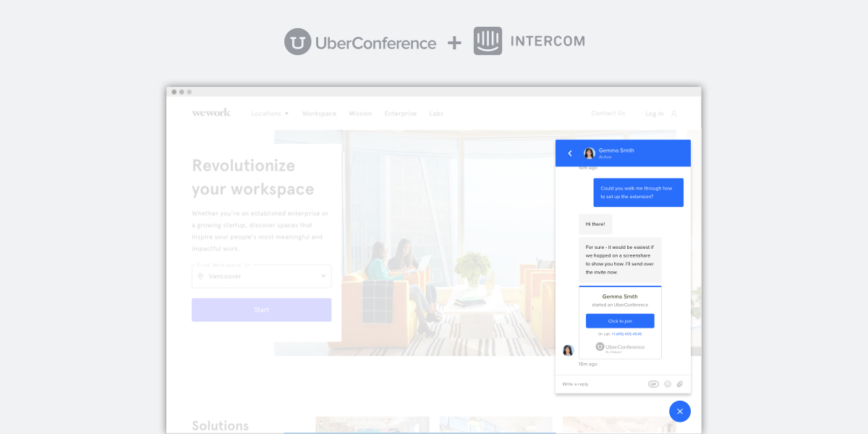Open the Locations dropdown menu
This screenshot has height=434, width=868.
click(269, 114)
